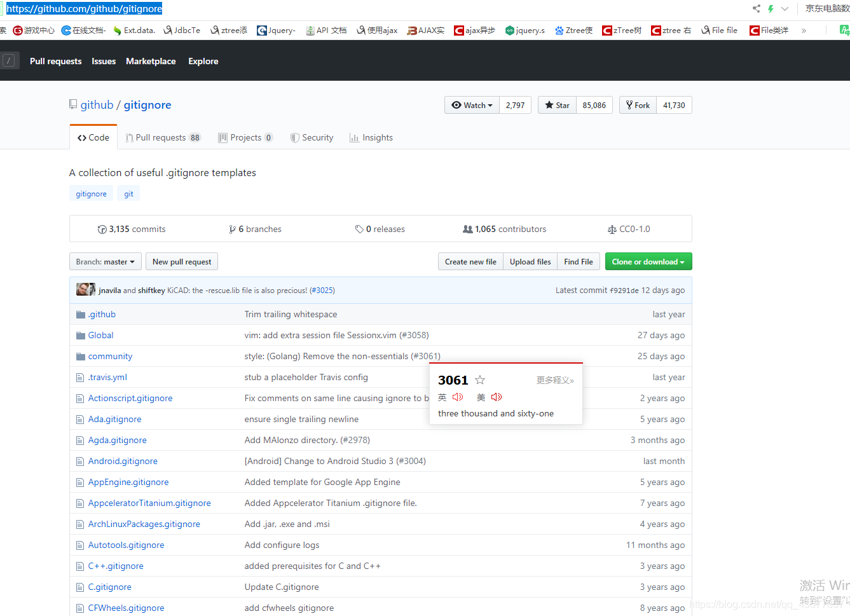
Task: Open Clone or download dropdown
Action: [648, 261]
